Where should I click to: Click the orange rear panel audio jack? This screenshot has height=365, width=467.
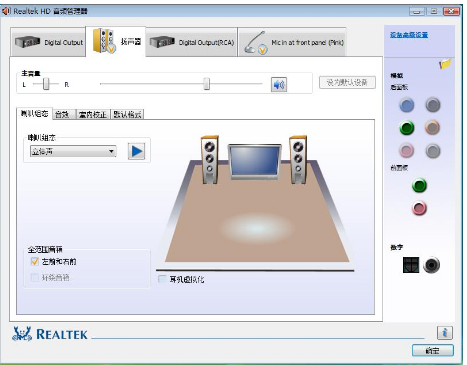(433, 128)
